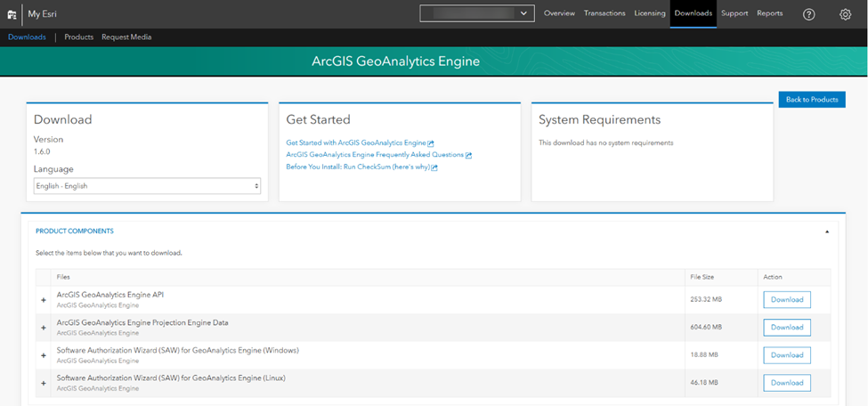Expand the ArcGIS GeoAnalytics Engine API row

[x=43, y=300]
